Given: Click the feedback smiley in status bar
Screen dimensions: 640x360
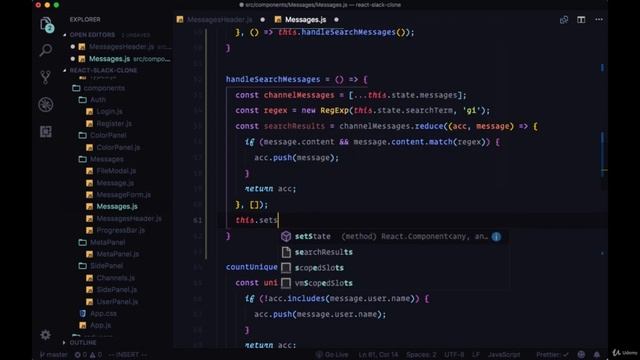Looking at the screenshot, I should [x=581, y=354].
